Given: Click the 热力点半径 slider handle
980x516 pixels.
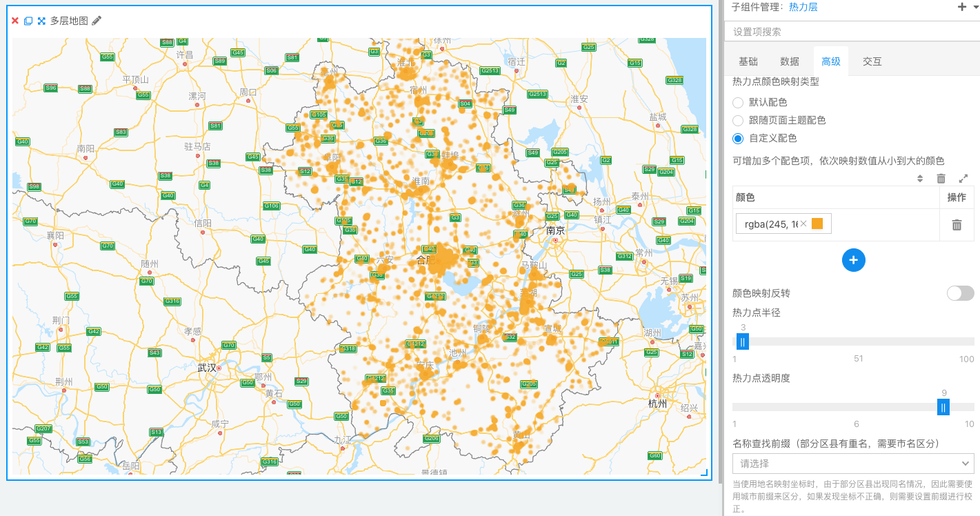Looking at the screenshot, I should [743, 341].
